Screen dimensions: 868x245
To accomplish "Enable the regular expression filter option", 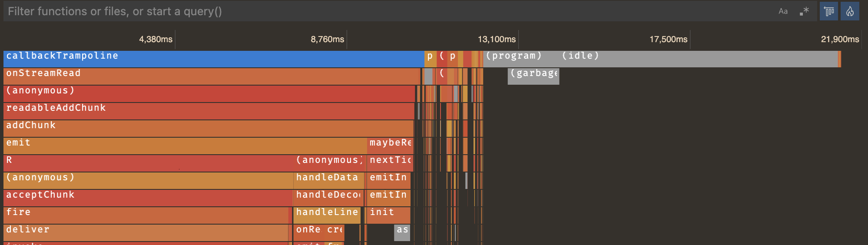I will click(804, 11).
